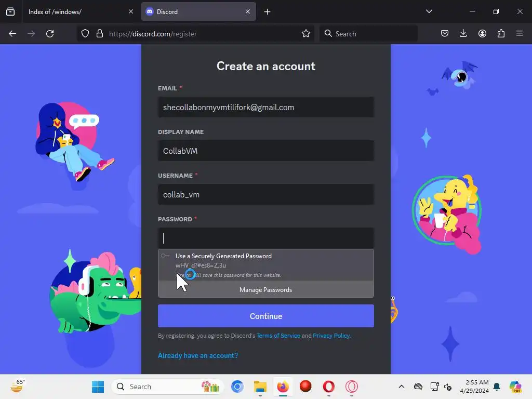Viewport: 532px width, 399px height.
Task: Open Firefox View icon left of the tabs
Action: tap(10, 11)
